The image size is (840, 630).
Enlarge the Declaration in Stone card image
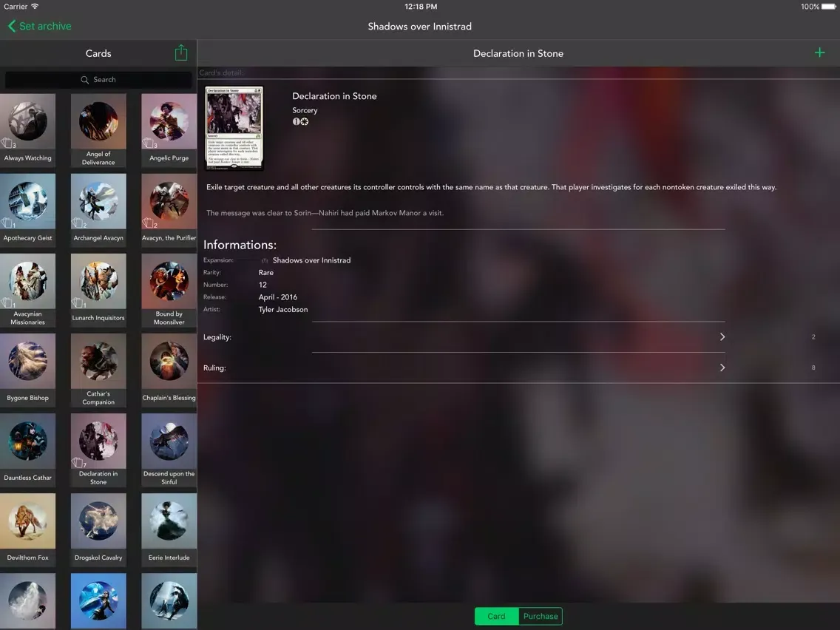234,128
